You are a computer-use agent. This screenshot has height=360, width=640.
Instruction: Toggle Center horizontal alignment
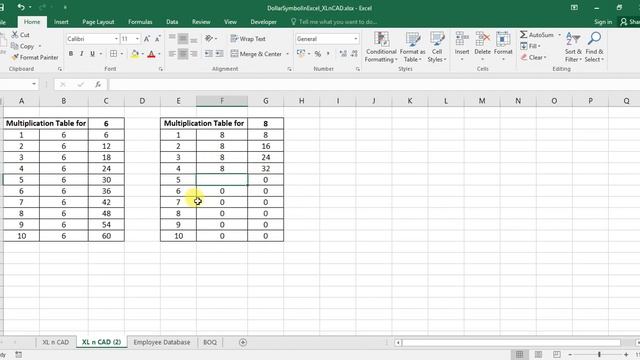(183, 53)
